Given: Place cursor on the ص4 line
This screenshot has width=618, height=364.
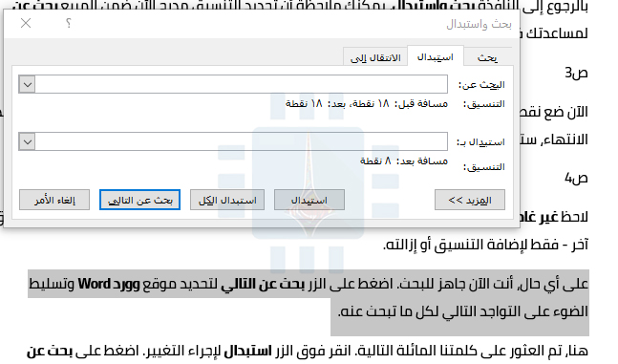Looking at the screenshot, I should (x=576, y=179).
